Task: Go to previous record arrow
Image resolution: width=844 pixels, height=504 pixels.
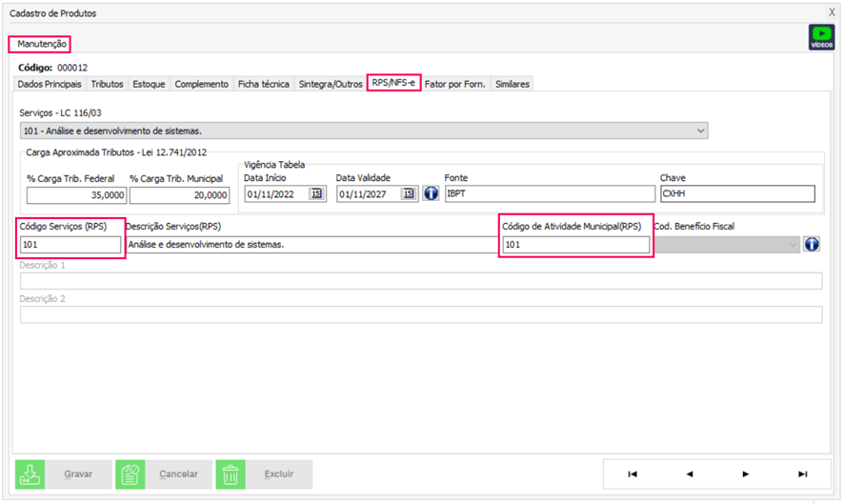Action: [x=689, y=474]
